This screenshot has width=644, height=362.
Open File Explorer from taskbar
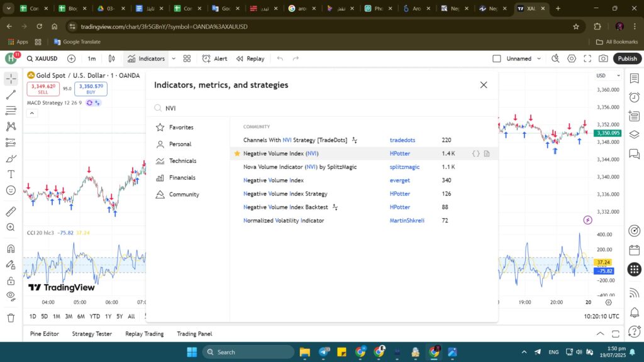pos(305,352)
